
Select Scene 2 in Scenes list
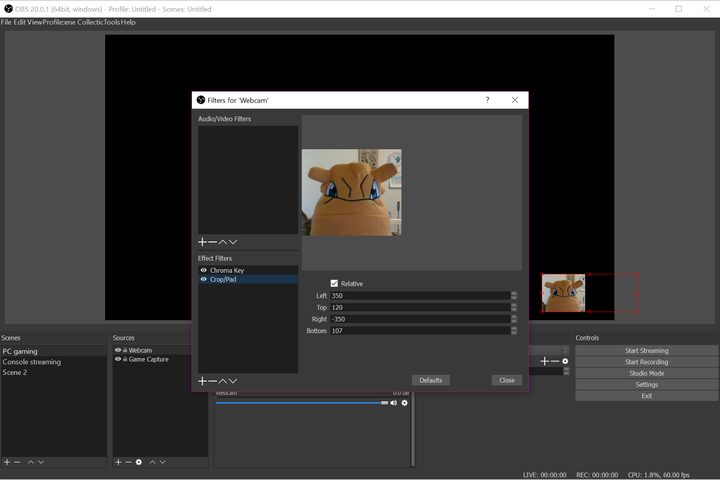tap(54, 373)
